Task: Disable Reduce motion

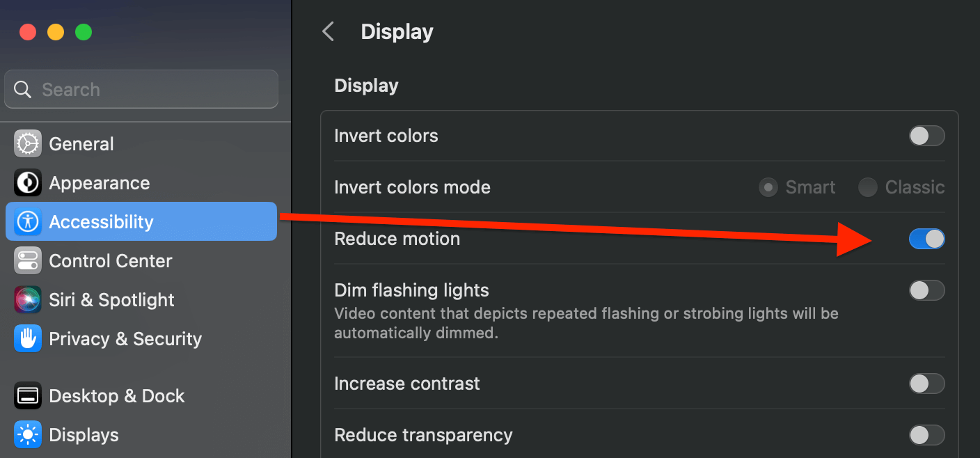Action: pos(926,239)
